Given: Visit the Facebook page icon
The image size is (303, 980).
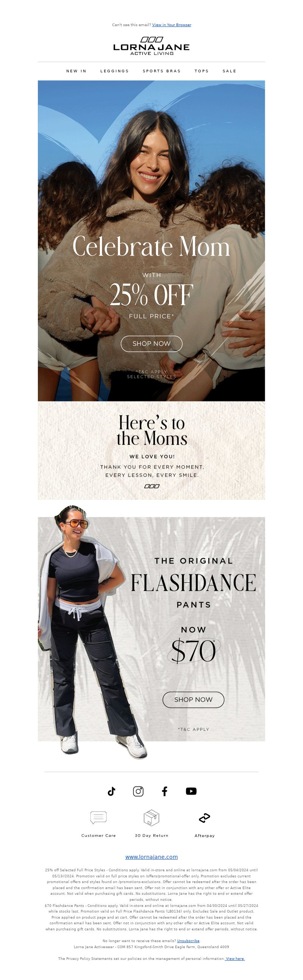Looking at the screenshot, I should point(164,791).
